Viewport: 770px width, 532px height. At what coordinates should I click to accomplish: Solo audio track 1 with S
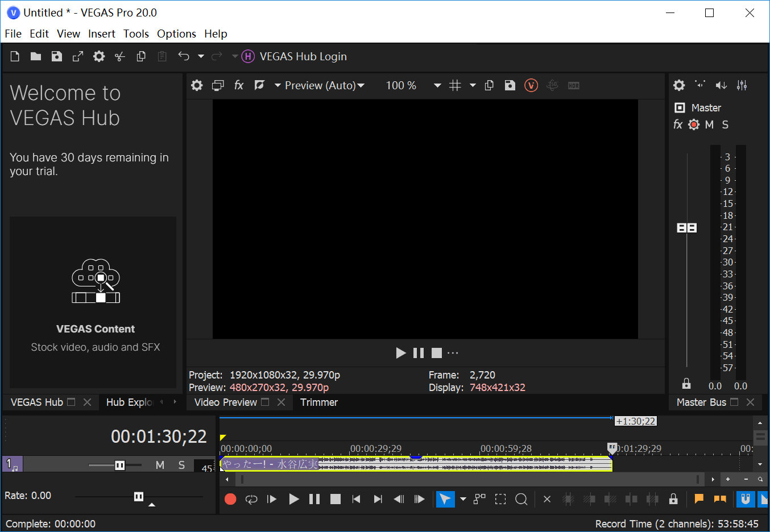pyautogui.click(x=181, y=465)
